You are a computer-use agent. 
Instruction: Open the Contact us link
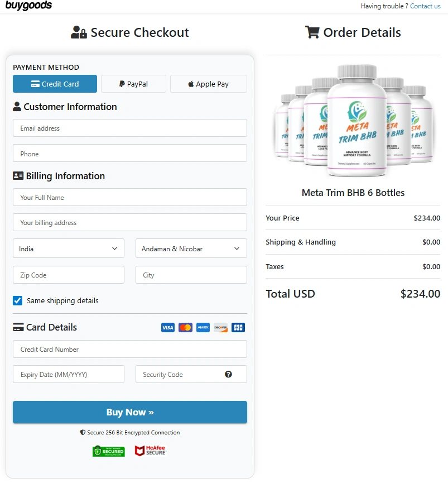pyautogui.click(x=425, y=6)
